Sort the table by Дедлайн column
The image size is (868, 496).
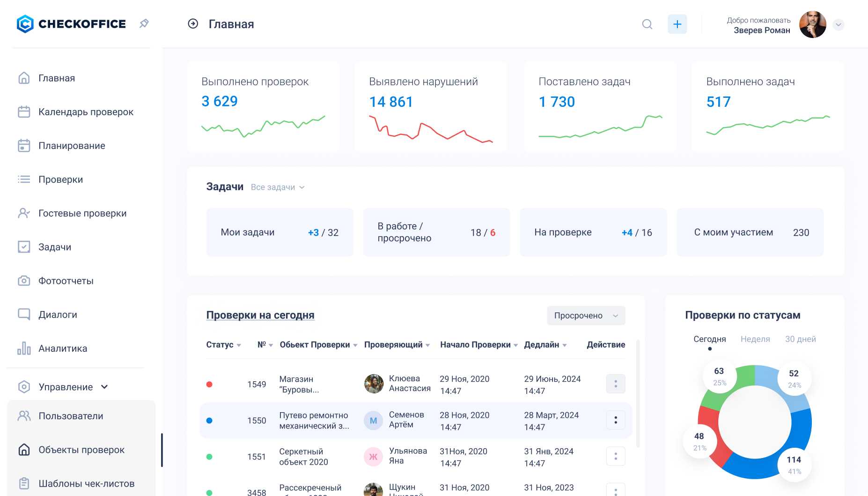coord(545,345)
